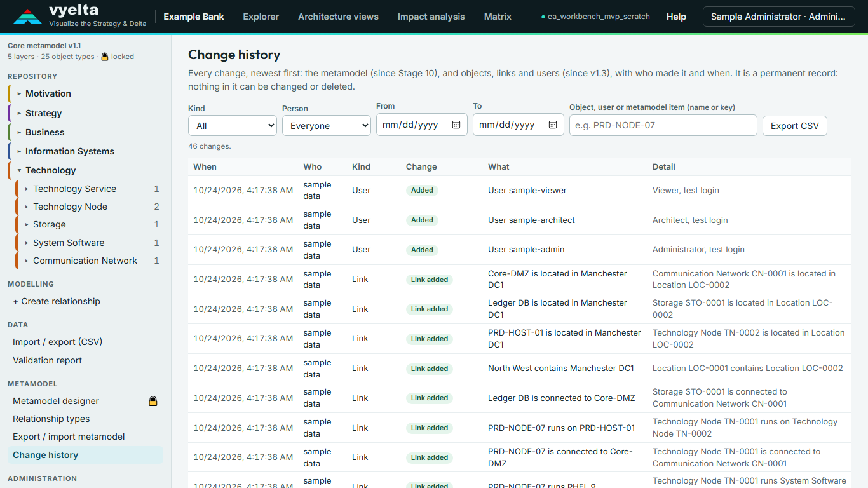Click the From date input field

click(x=422, y=125)
